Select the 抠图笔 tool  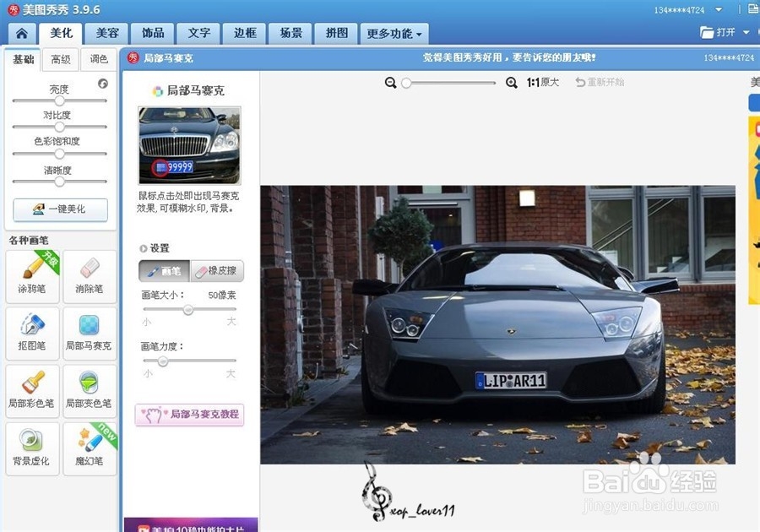tap(32, 334)
